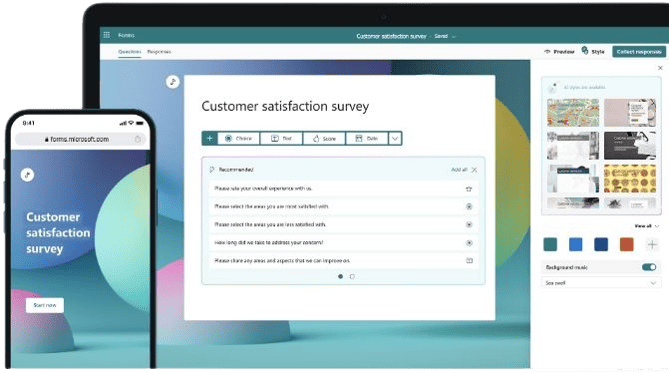Click the Forms app name
669x373 pixels.
(126, 35)
